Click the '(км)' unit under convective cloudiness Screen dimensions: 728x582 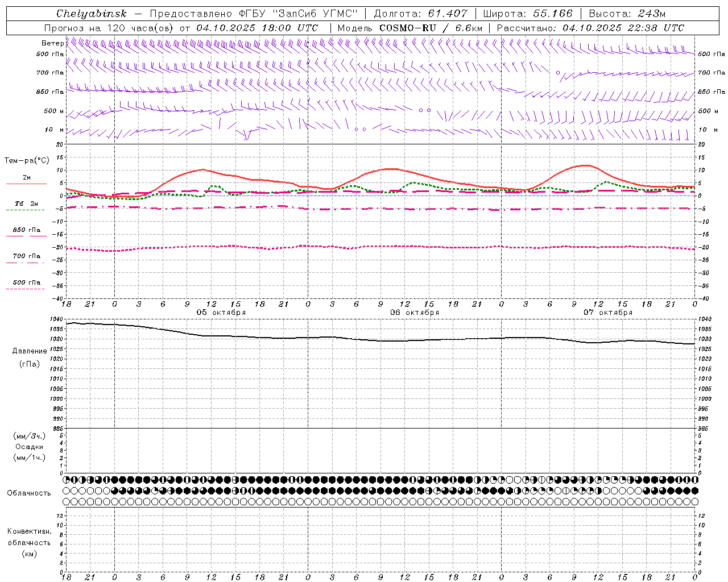29,554
